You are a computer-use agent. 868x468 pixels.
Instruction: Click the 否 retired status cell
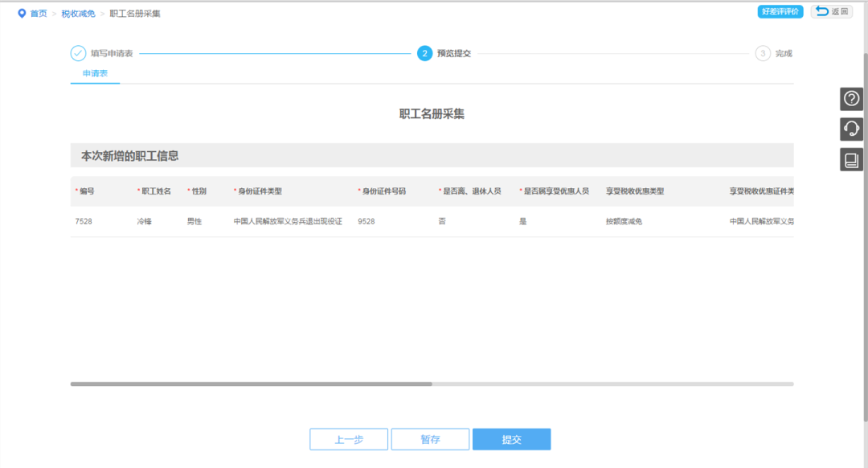click(442, 221)
